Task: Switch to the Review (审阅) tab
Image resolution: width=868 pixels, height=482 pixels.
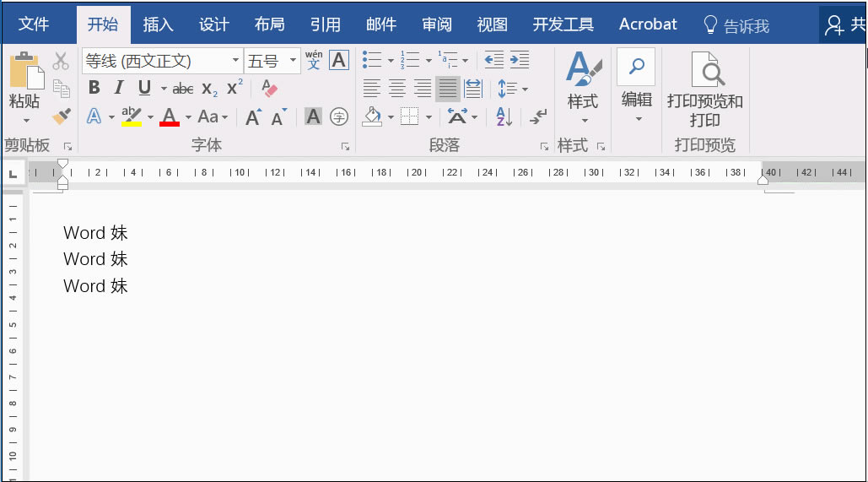Action: pyautogui.click(x=437, y=24)
